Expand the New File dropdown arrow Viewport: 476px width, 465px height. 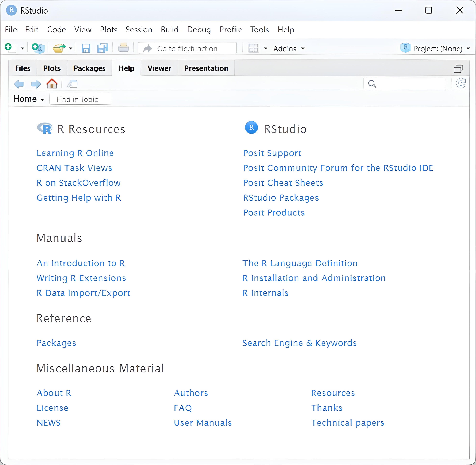22,48
